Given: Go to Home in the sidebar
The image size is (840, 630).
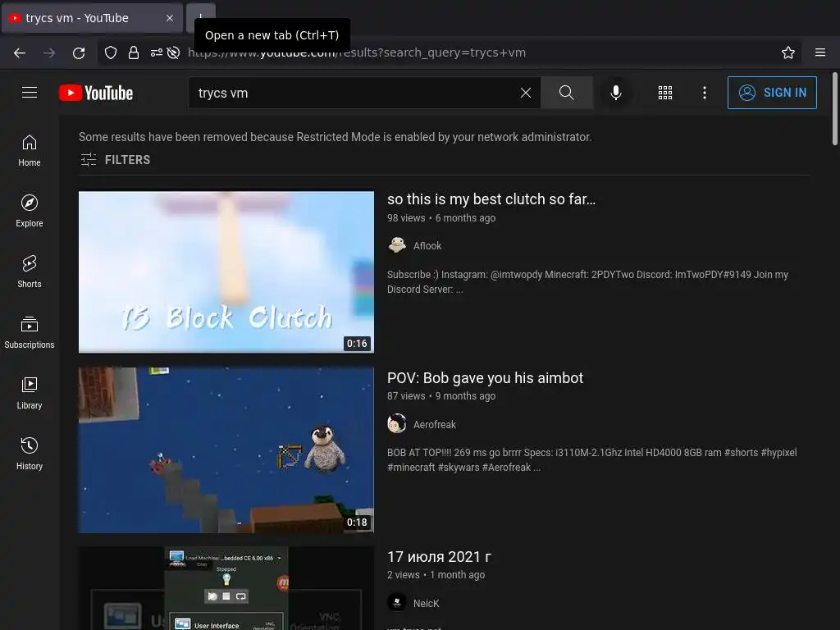Looking at the screenshot, I should [x=30, y=151].
